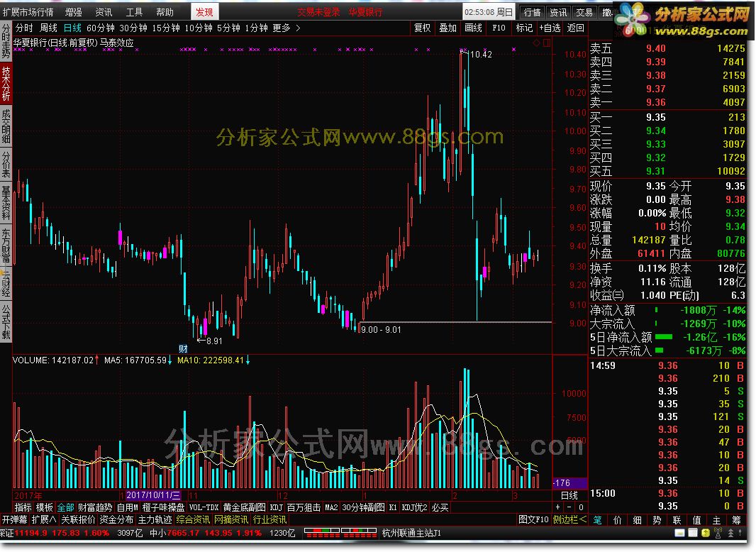The height and width of the screenshot is (552, 756).
Task: Open the 主力轨迹 bottom tab
Action: (x=155, y=519)
